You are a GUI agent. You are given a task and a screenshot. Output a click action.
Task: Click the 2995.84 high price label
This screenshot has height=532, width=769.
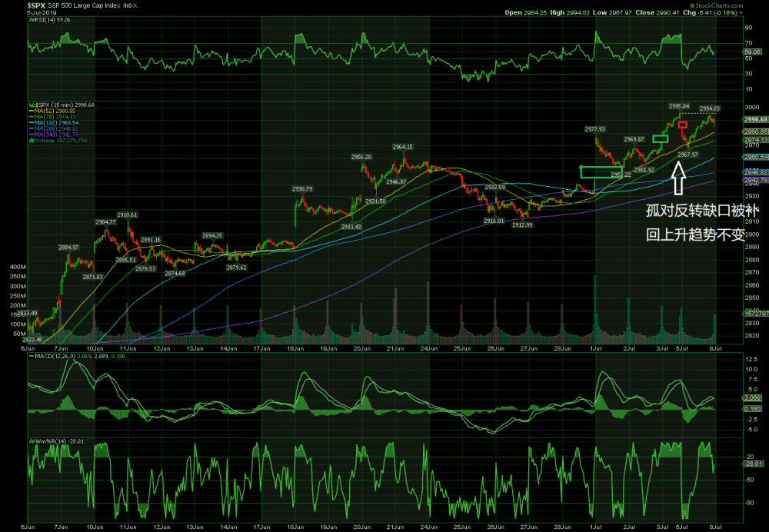(x=679, y=106)
